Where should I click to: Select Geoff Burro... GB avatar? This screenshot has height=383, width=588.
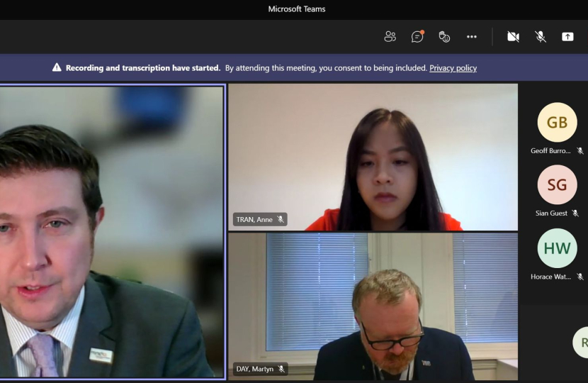pyautogui.click(x=557, y=123)
